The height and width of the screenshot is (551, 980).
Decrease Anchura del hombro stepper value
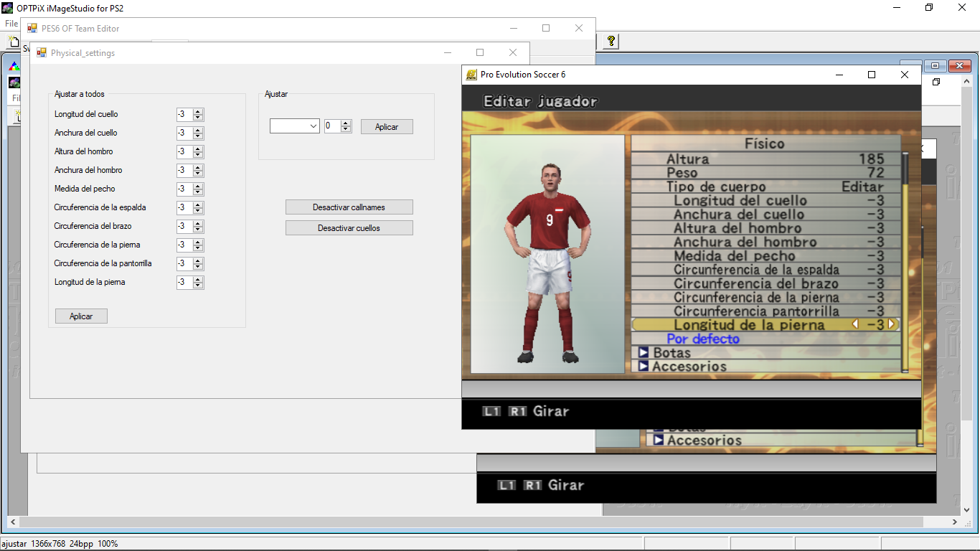(199, 174)
